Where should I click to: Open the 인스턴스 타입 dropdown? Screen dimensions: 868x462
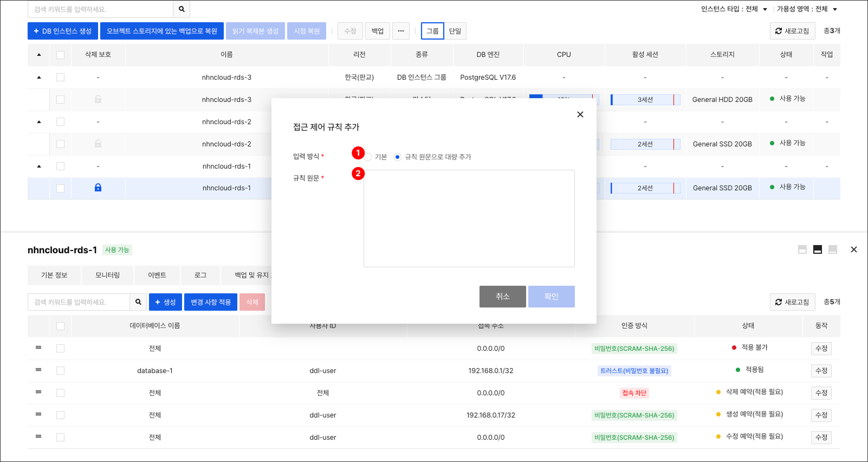734,9
